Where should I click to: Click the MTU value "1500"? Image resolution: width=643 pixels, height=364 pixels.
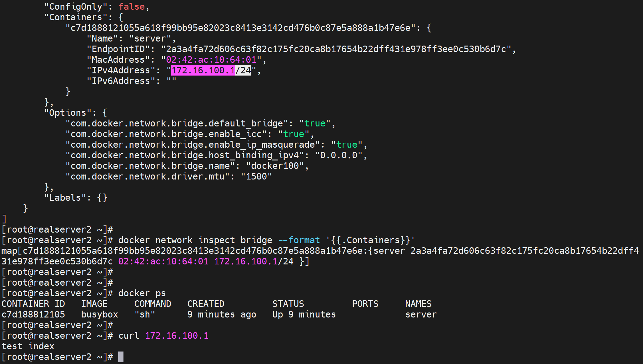pos(256,176)
